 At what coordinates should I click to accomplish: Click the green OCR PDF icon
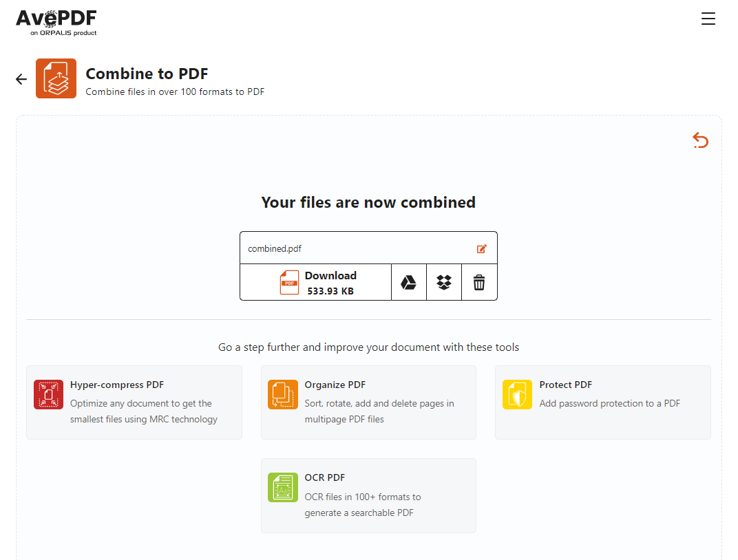click(x=283, y=488)
